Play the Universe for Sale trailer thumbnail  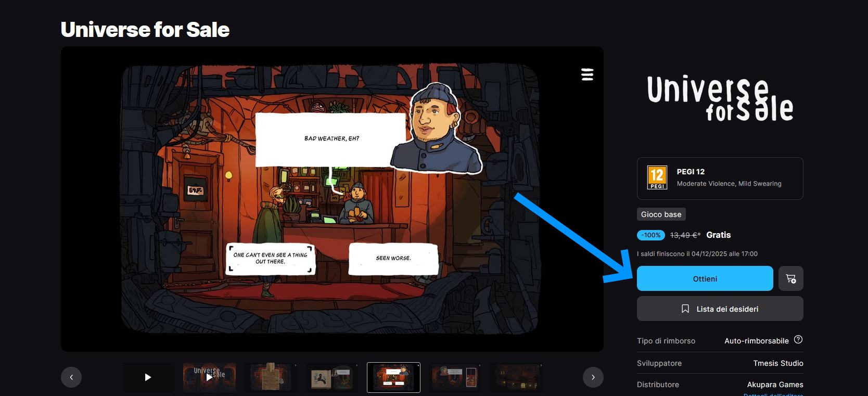coord(209,377)
